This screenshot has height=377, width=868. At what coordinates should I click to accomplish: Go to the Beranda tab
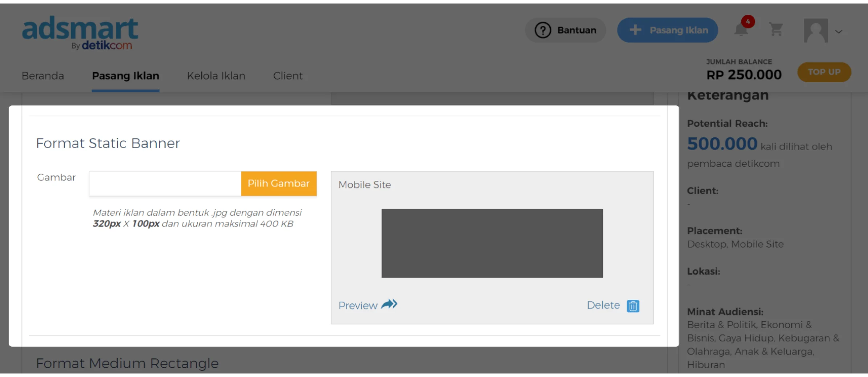43,76
